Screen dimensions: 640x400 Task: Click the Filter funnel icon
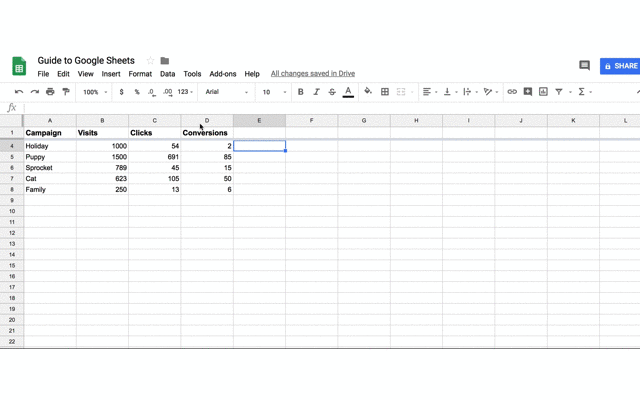click(x=559, y=92)
